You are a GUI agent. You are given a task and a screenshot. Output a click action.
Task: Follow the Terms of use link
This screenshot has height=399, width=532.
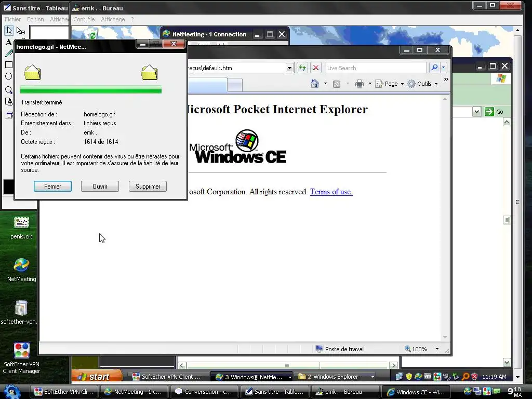point(331,192)
